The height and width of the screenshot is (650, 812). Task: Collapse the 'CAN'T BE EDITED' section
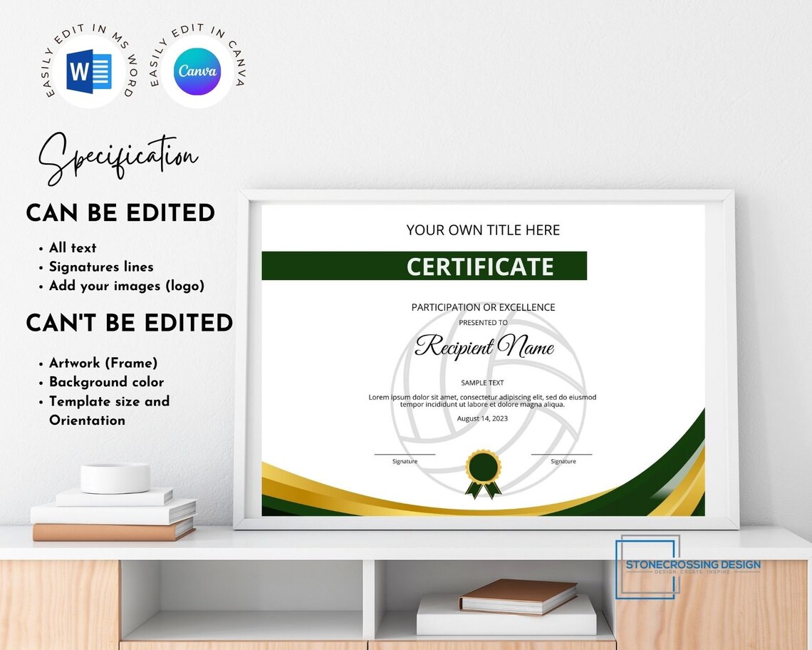129,322
